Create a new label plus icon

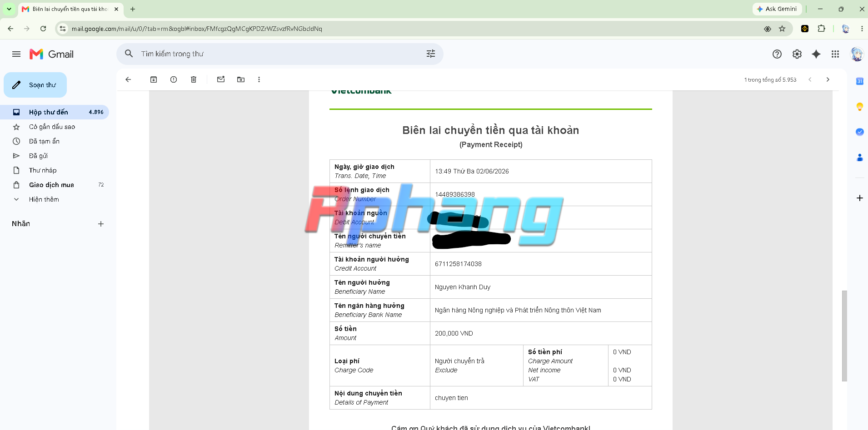coord(101,224)
